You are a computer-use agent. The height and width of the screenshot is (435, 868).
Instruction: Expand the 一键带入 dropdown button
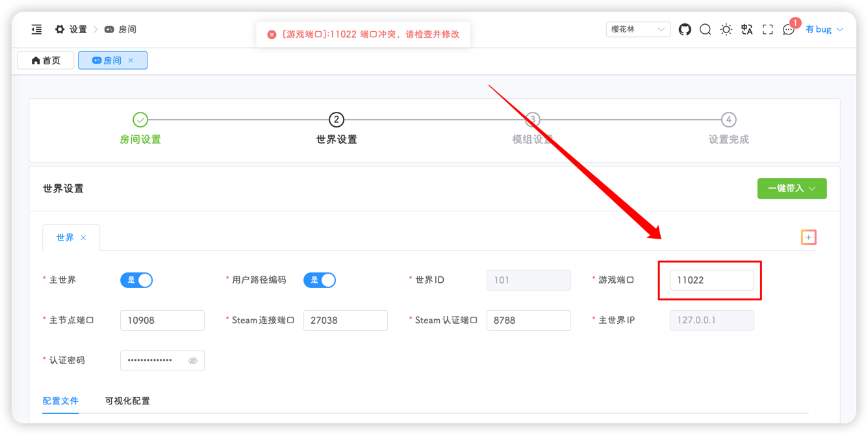[x=791, y=189]
